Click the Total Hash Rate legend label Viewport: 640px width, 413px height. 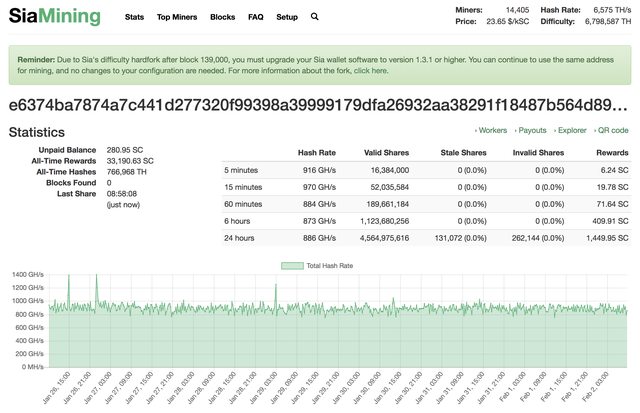click(x=330, y=266)
